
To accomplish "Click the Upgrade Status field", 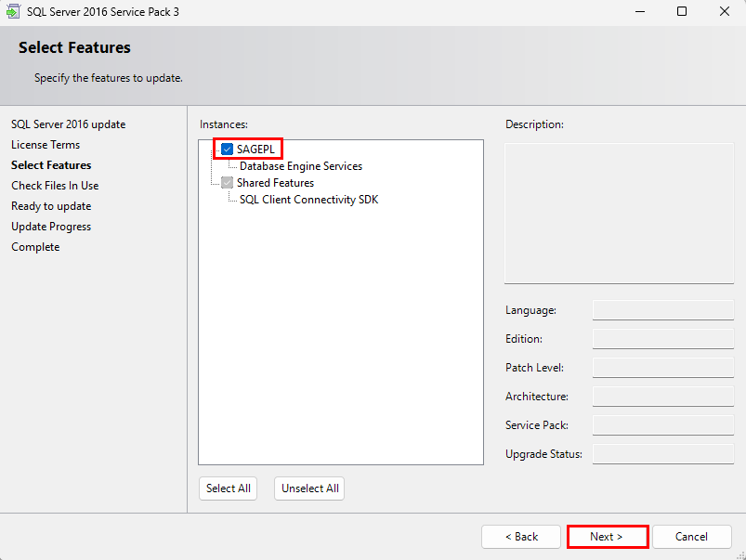I will point(663,454).
